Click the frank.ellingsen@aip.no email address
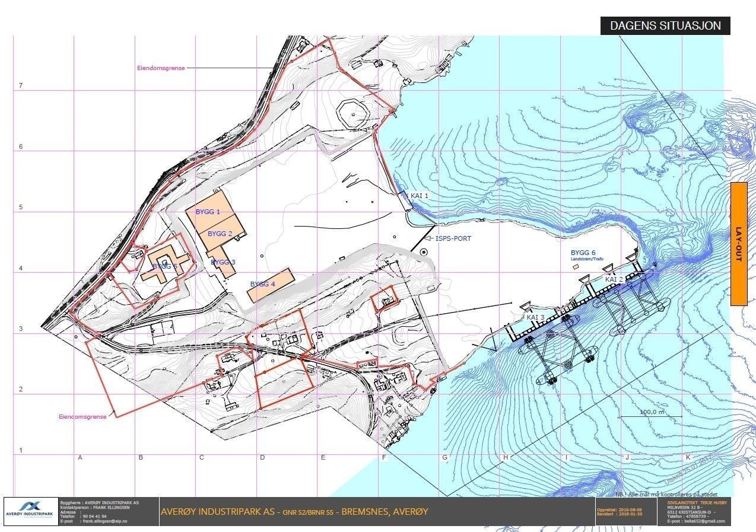Viewport: 756px width, 532px height. [105, 521]
